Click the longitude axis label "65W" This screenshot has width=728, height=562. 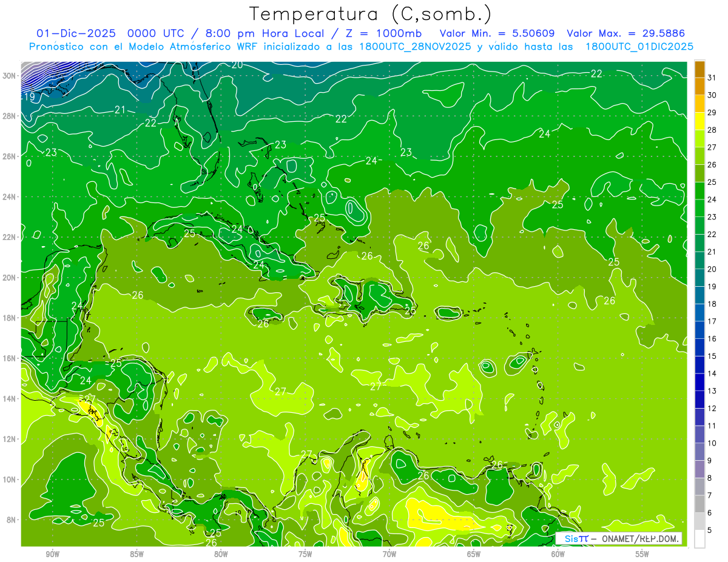pyautogui.click(x=474, y=554)
